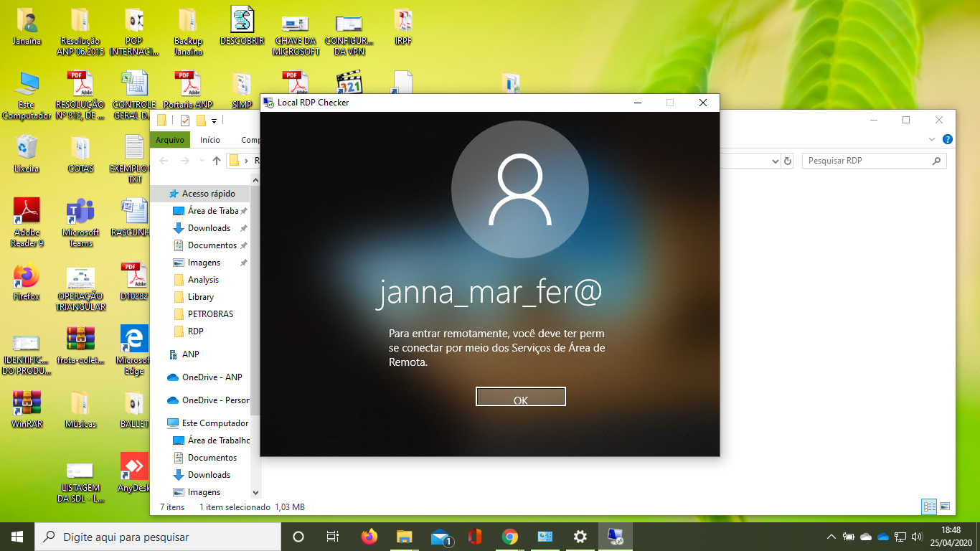980x551 pixels.
Task: Click the taskbar search box
Action: click(158, 537)
